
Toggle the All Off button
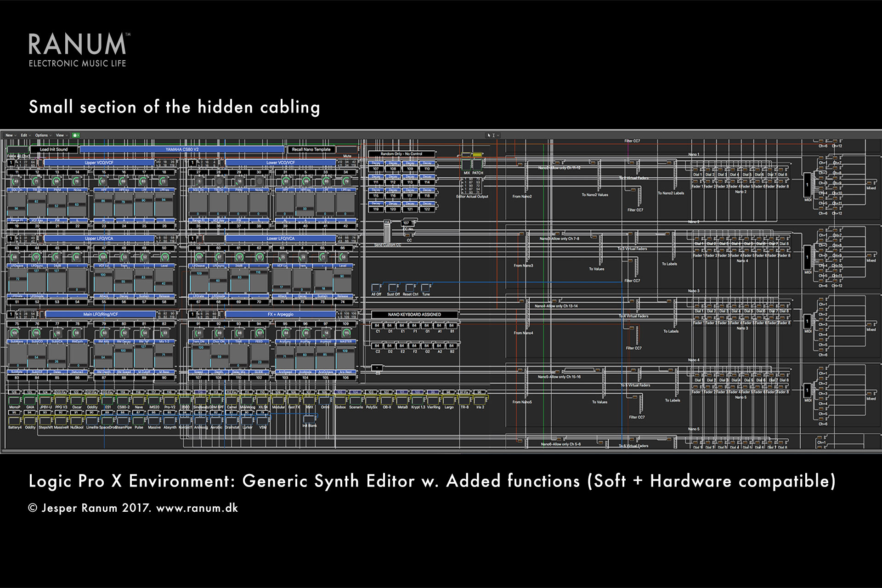click(377, 288)
